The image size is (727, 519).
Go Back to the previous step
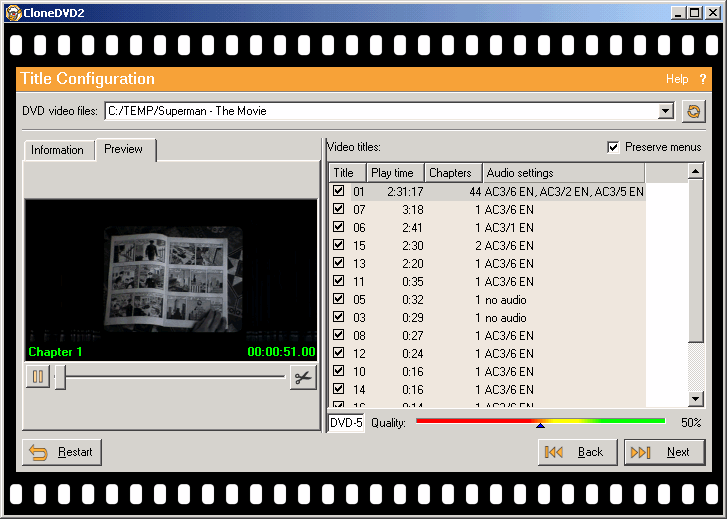[578, 452]
